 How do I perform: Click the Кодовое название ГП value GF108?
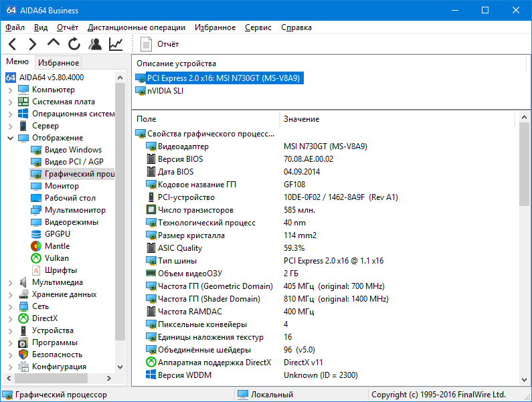pyautogui.click(x=294, y=185)
